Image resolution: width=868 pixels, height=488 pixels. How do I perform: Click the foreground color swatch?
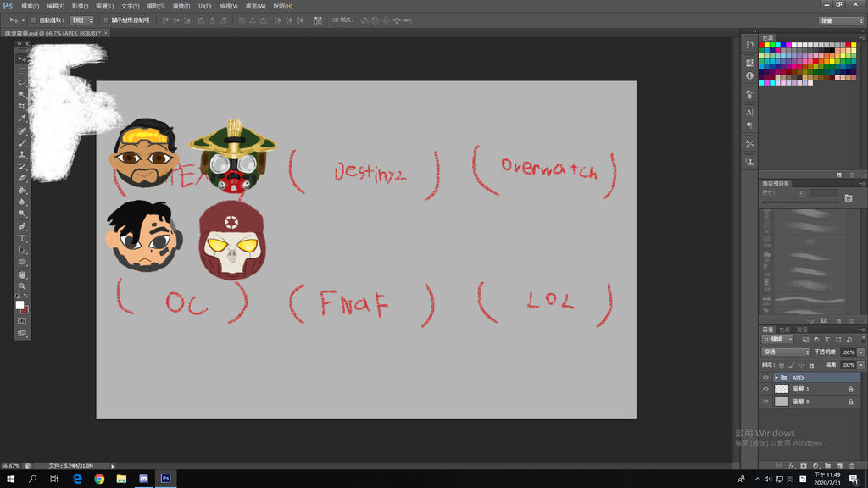(x=20, y=305)
